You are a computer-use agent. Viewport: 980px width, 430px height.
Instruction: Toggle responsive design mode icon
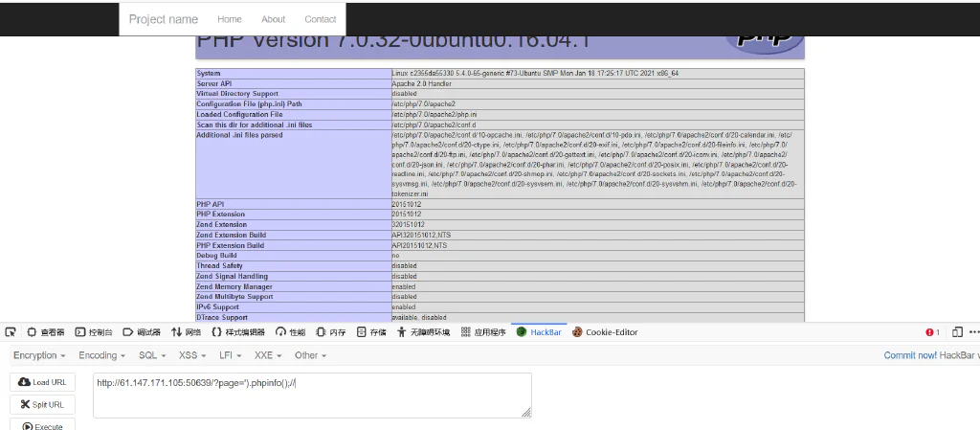tap(956, 332)
